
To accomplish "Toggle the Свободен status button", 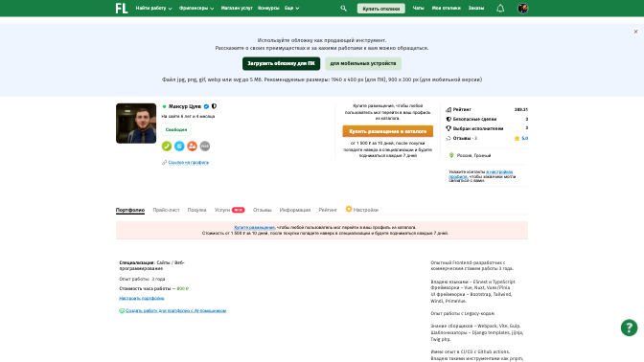I will [x=175, y=129].
